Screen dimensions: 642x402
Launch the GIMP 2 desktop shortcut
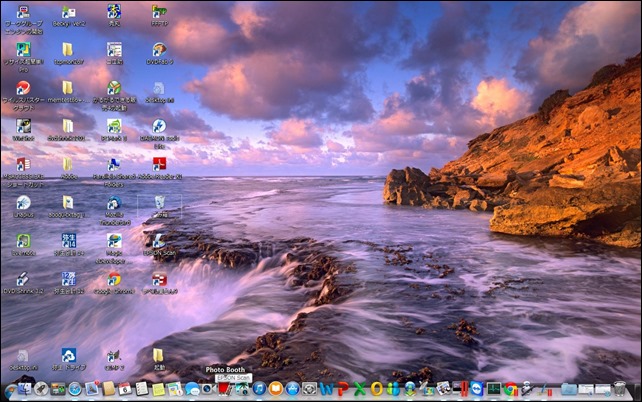pos(114,359)
